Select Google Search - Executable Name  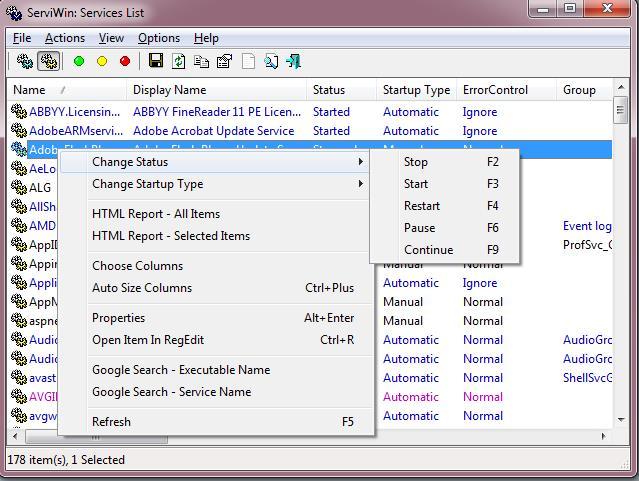coord(215,370)
